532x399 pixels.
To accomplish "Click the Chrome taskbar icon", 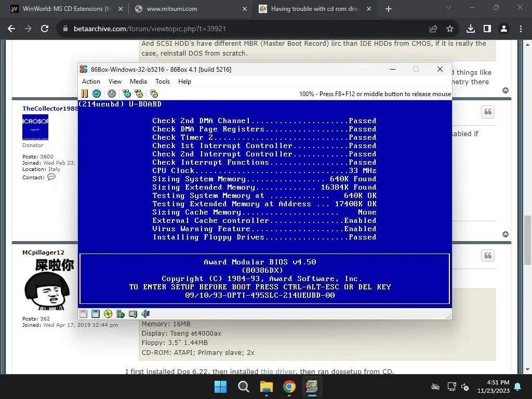I will tap(289, 387).
